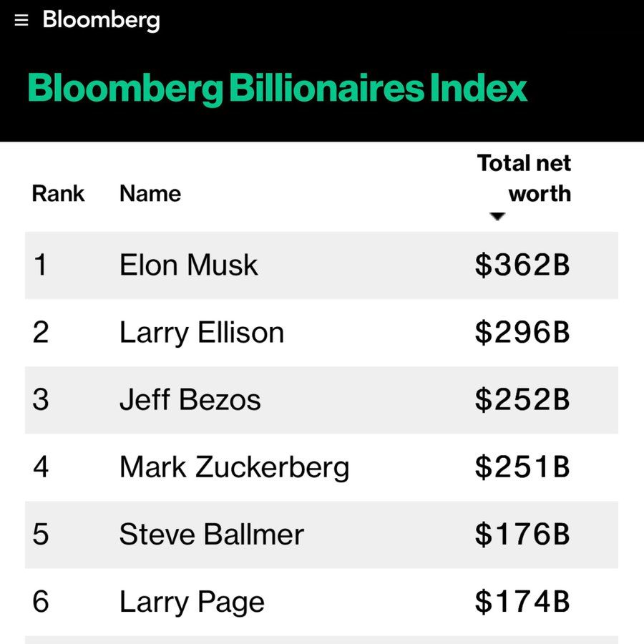644x644 pixels.
Task: Click rank number 1 in the table
Action: point(40,265)
